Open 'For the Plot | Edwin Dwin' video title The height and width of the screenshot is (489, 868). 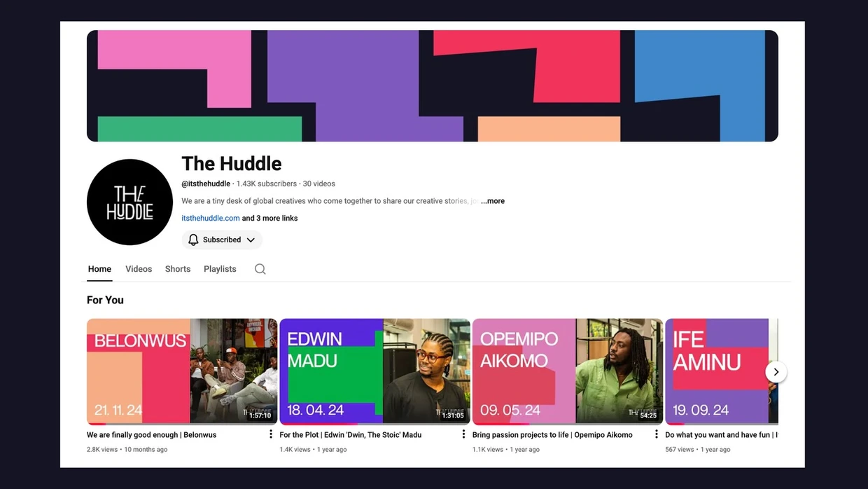click(351, 435)
